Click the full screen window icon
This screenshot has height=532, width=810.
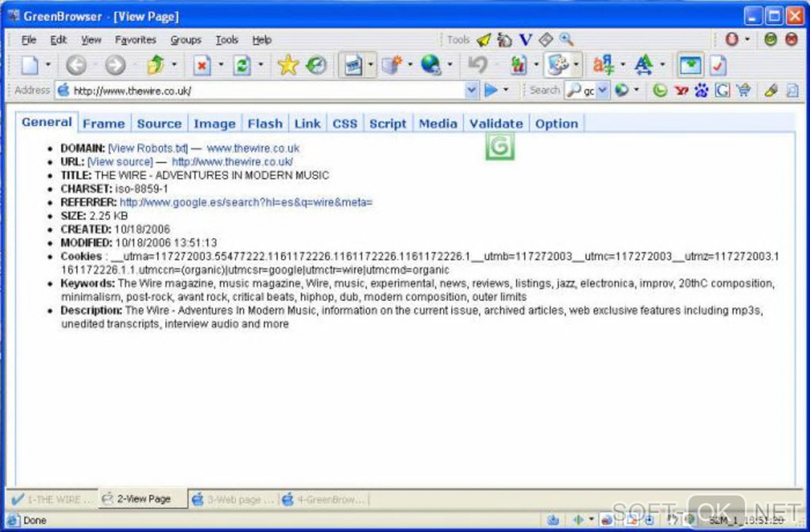tap(690, 65)
